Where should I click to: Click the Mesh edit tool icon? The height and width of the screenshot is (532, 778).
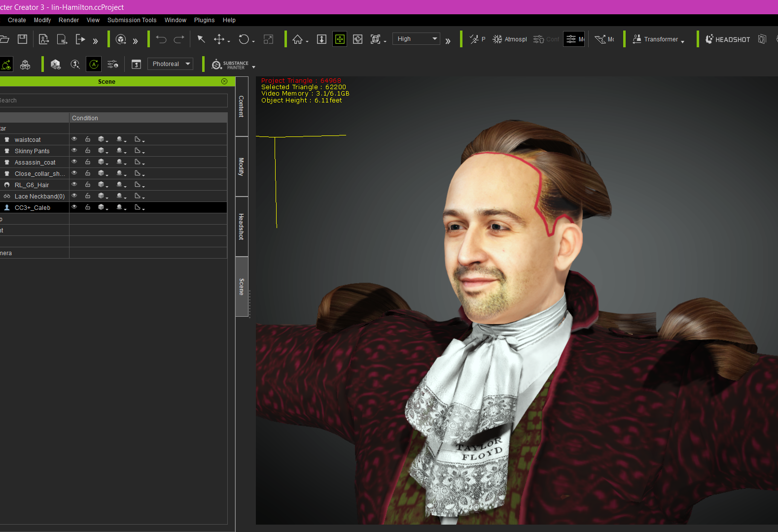tap(600, 39)
